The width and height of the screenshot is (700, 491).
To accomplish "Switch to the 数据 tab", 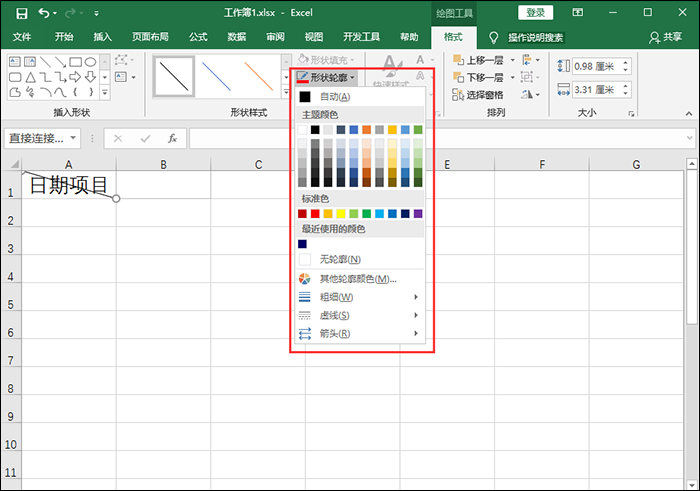I will [237, 37].
